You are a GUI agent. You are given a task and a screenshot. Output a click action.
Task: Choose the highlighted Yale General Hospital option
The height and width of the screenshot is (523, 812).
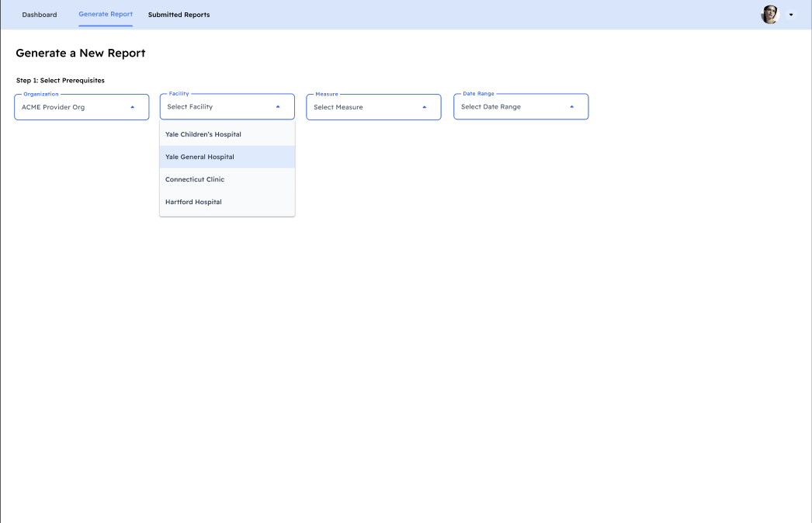click(x=199, y=156)
